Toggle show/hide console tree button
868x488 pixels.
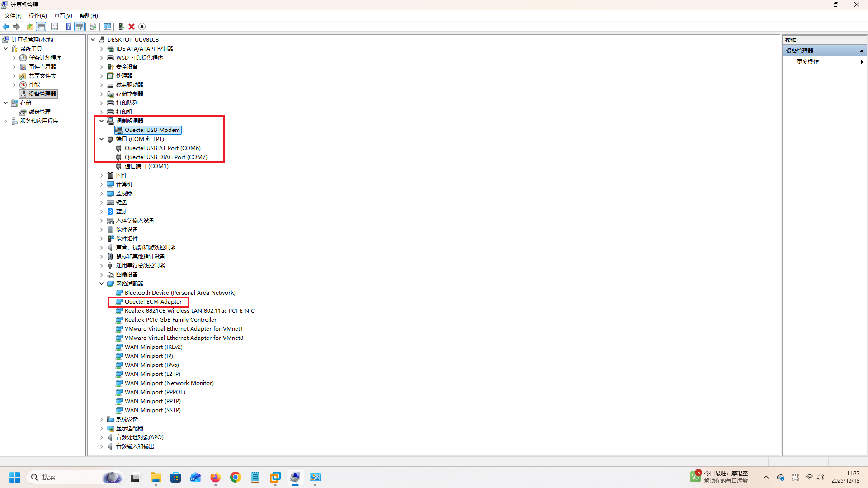pyautogui.click(x=41, y=27)
